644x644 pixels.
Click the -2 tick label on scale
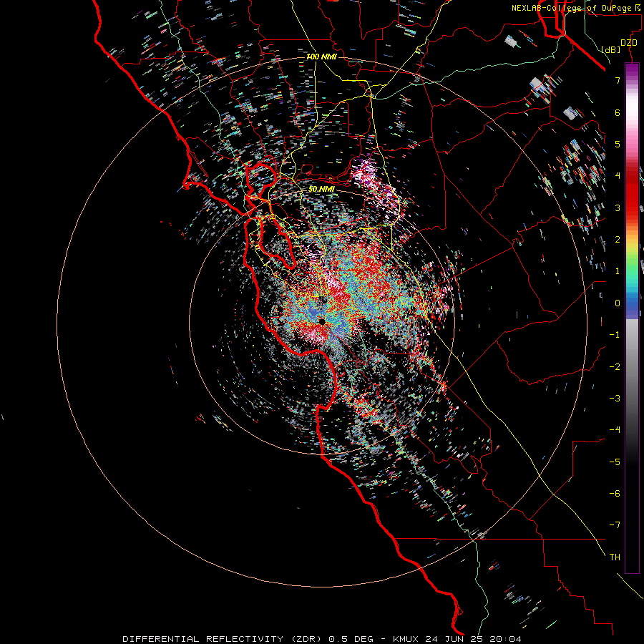coord(615,366)
